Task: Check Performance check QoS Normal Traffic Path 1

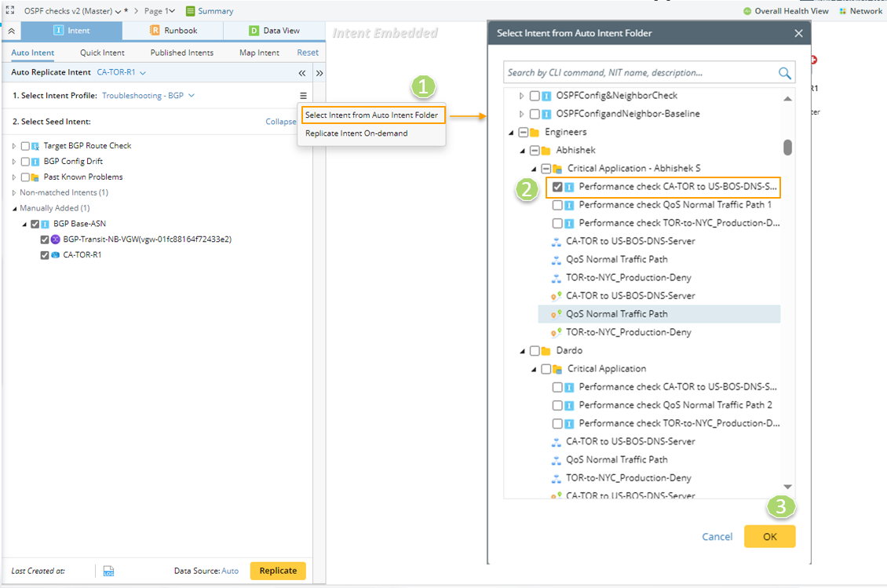Action: (x=557, y=205)
